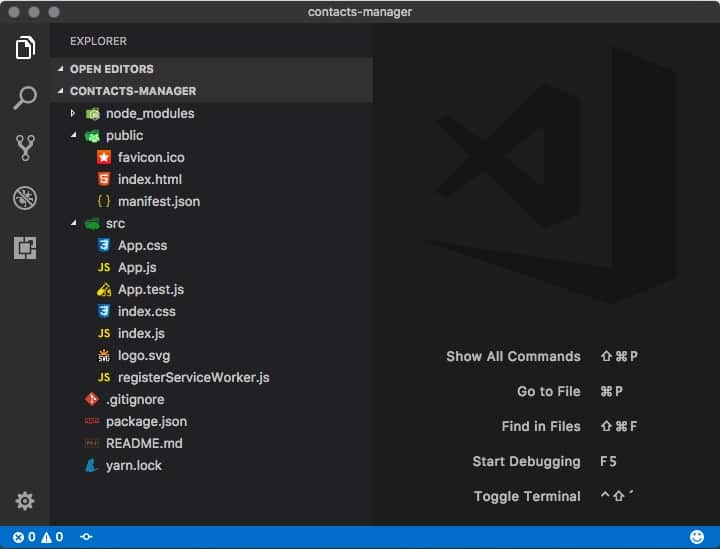Screen dimensions: 720x549
Task: Click the HTML5 icon of index.html
Action: pyautogui.click(x=104, y=179)
